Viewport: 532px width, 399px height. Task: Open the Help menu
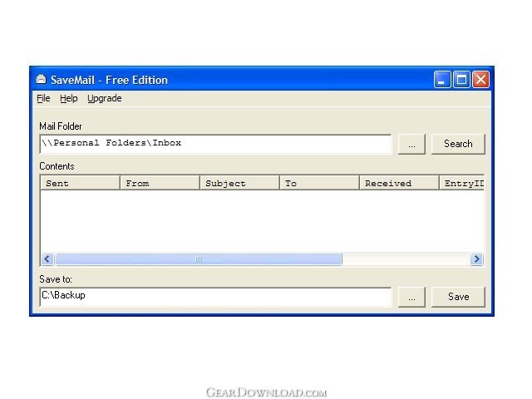click(68, 98)
